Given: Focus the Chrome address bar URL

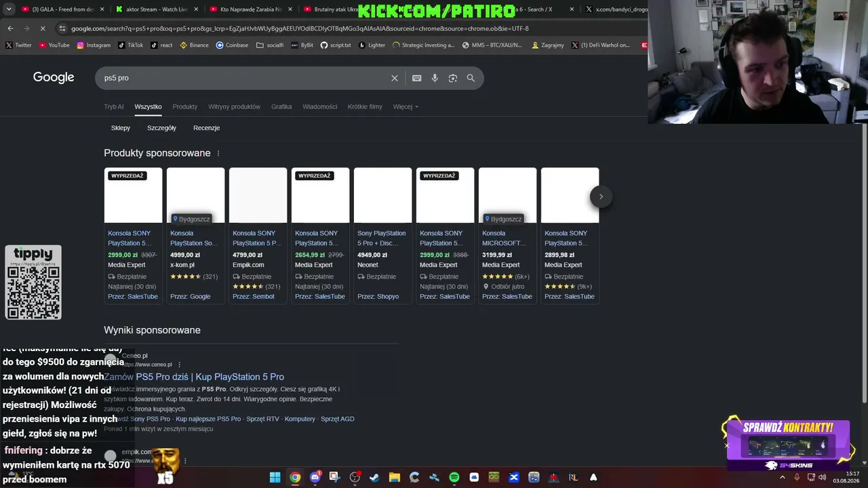Looking at the screenshot, I should [x=300, y=28].
